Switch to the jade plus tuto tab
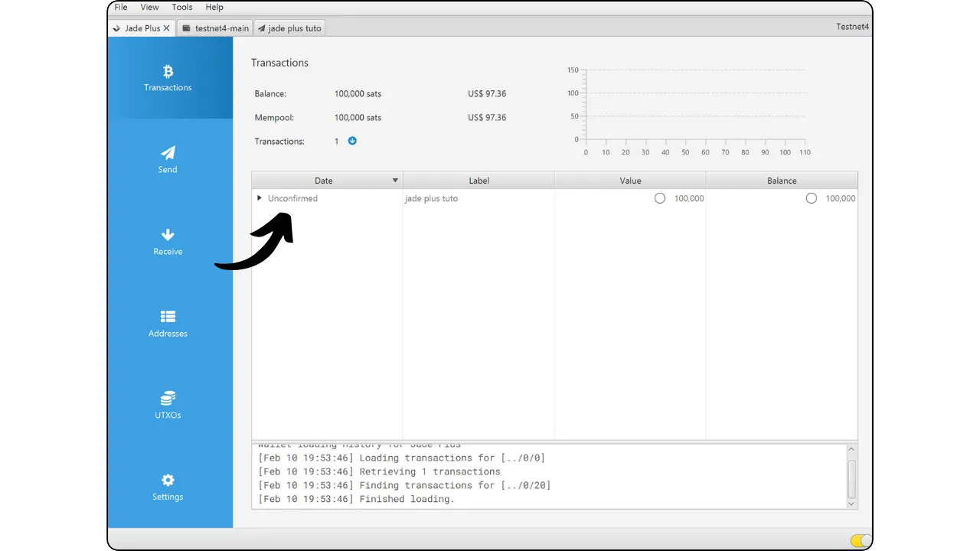This screenshot has height=551, width=980. (289, 28)
